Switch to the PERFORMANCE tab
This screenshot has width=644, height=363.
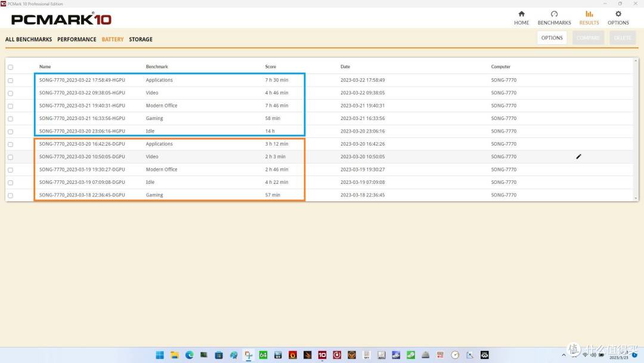coord(77,39)
